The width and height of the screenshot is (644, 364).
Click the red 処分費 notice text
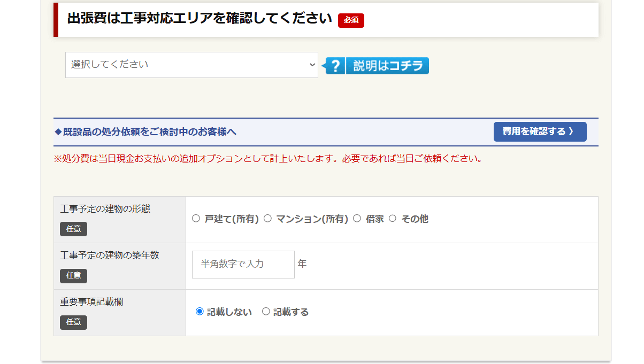[x=267, y=159]
